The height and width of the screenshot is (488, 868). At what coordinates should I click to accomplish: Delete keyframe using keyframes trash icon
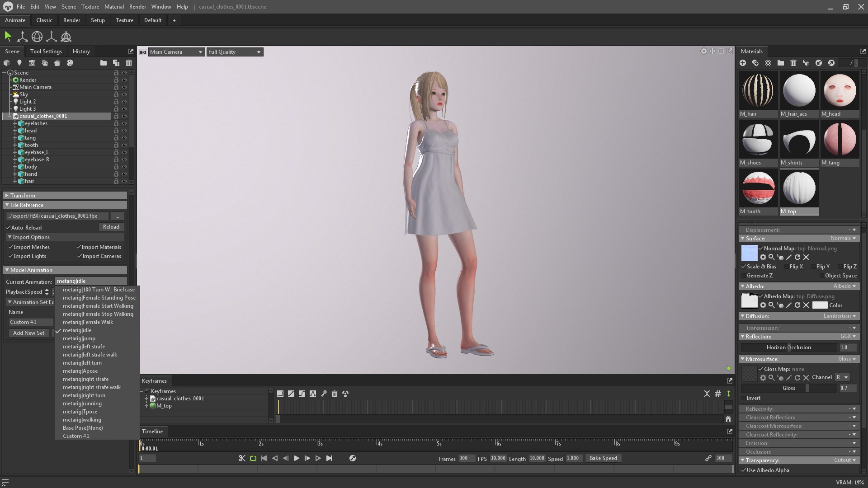(x=335, y=394)
